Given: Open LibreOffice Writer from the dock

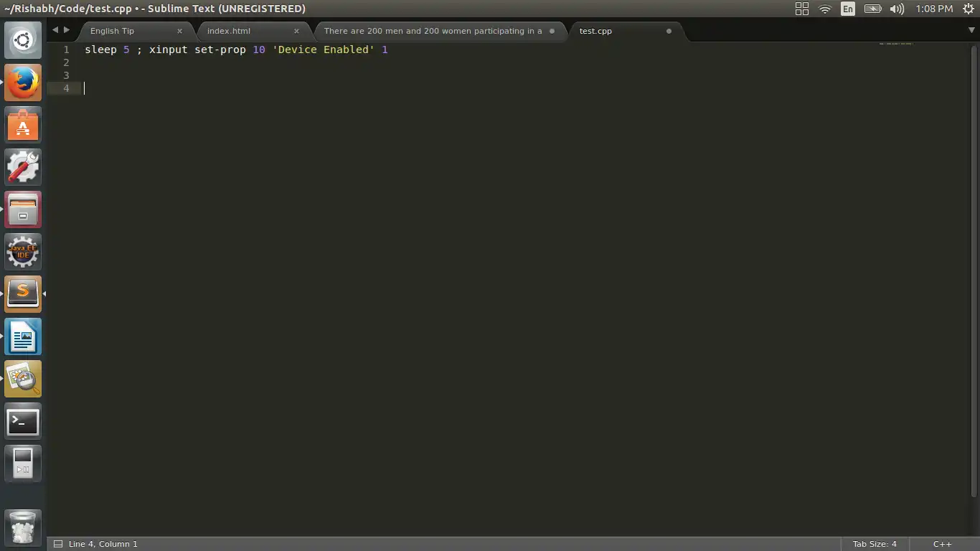Looking at the screenshot, I should (x=23, y=336).
